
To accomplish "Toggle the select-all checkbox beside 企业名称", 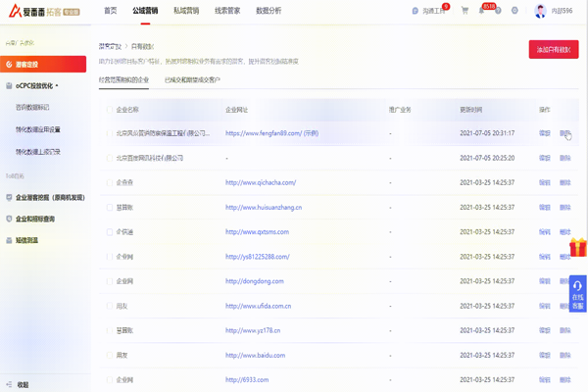I will (x=110, y=109).
